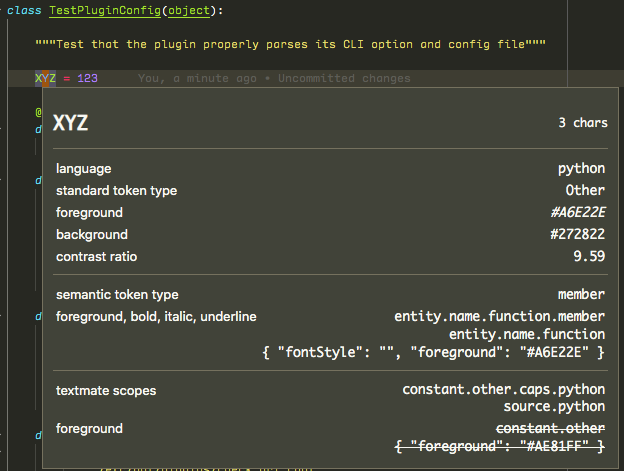The height and width of the screenshot is (471, 624).
Task: Click the 'Uncommitted changes' blame annotation
Action: click(344, 78)
